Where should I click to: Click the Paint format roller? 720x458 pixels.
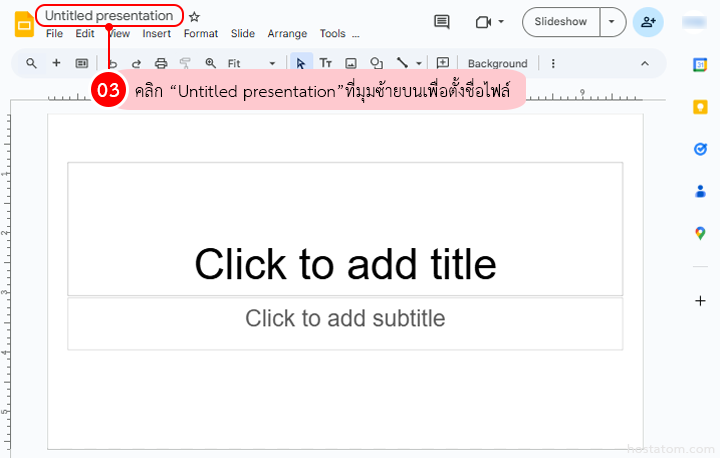(186, 63)
